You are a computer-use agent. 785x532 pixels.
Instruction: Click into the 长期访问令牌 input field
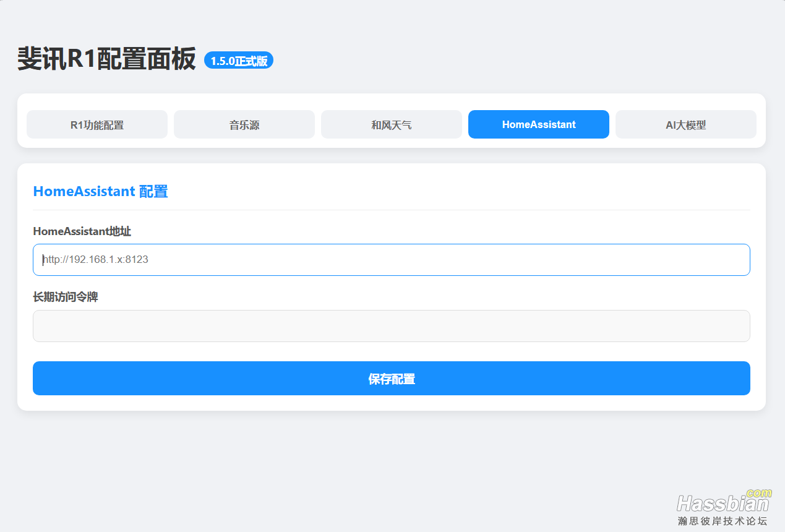pyautogui.click(x=392, y=326)
